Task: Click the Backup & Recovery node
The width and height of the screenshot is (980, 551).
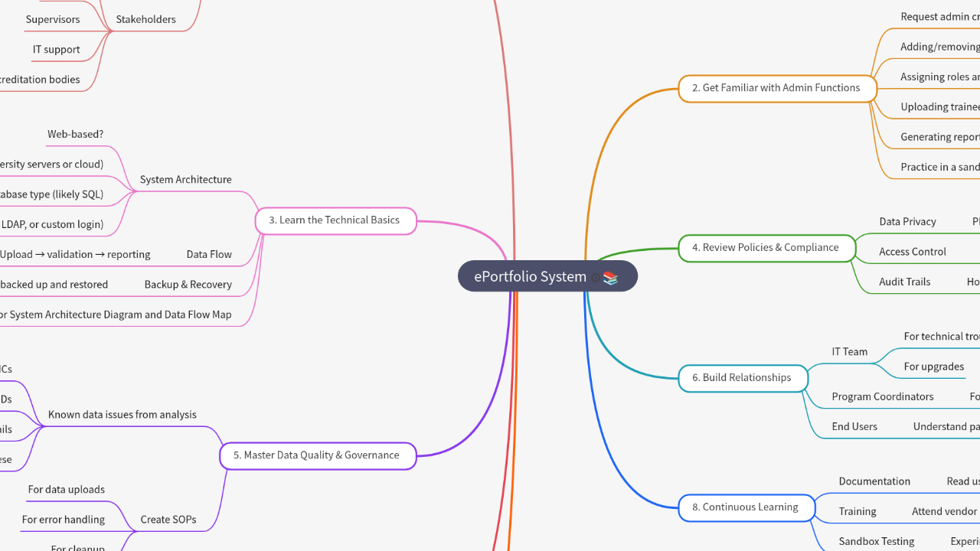Action: (188, 284)
